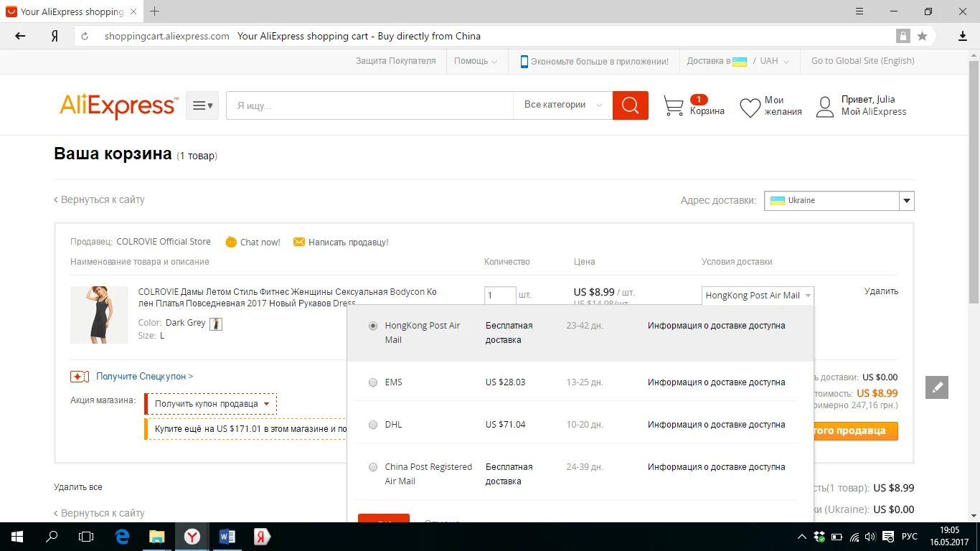Reload page with the refresh icon
The height and width of the screenshot is (551, 980).
click(x=85, y=36)
